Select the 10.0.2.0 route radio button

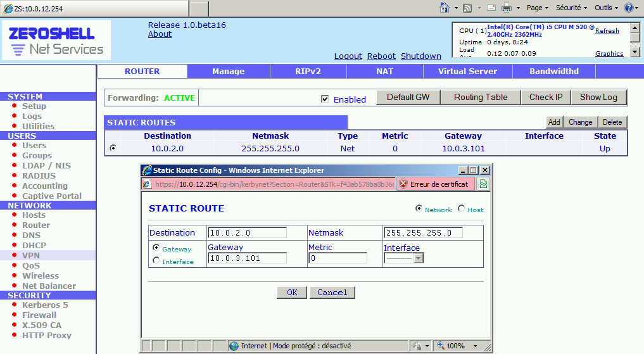pyautogui.click(x=113, y=148)
